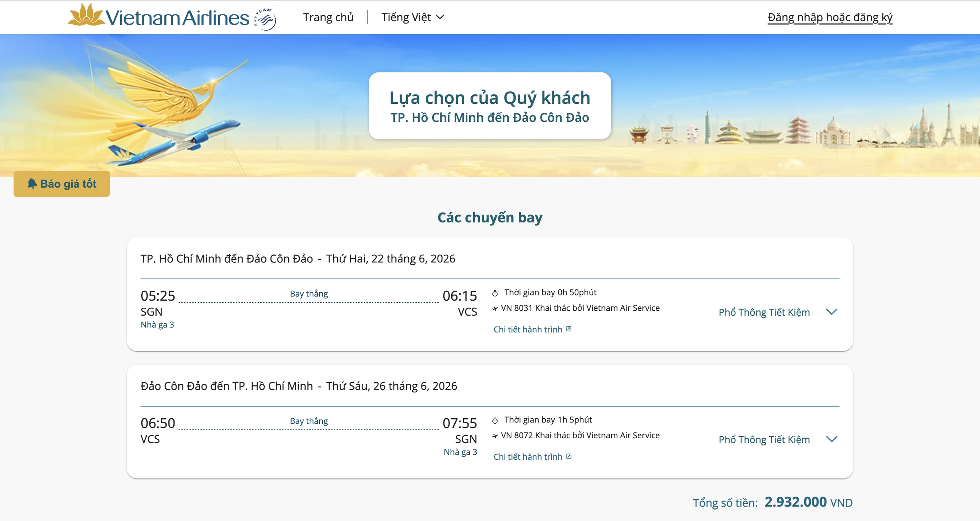Click the Vietnam Airlines lotus logo
The height and width of the screenshot is (521, 980).
pyautogui.click(x=158, y=16)
